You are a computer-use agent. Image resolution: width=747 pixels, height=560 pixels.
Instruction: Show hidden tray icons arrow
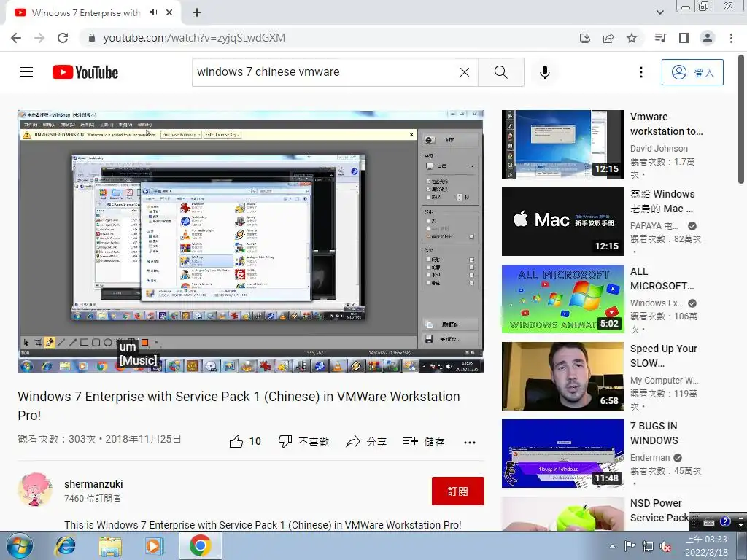[x=612, y=546]
